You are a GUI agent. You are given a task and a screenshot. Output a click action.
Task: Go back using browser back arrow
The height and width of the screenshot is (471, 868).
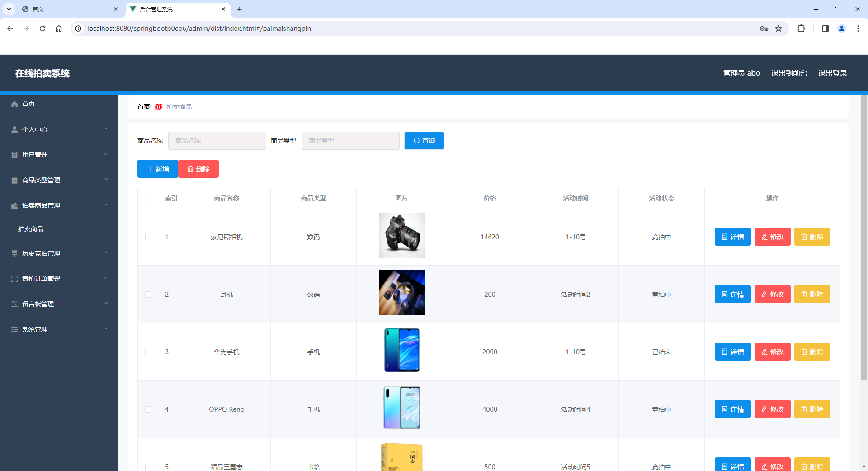point(10,29)
